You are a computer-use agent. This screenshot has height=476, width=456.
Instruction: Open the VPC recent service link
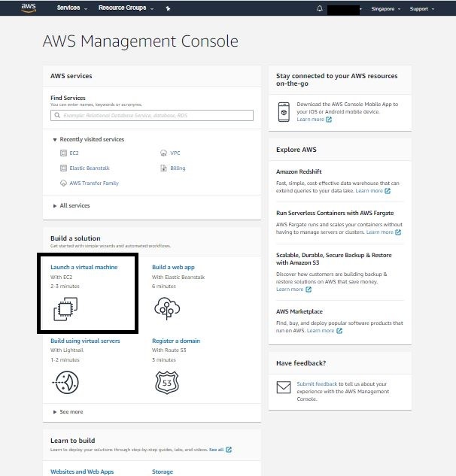click(175, 153)
